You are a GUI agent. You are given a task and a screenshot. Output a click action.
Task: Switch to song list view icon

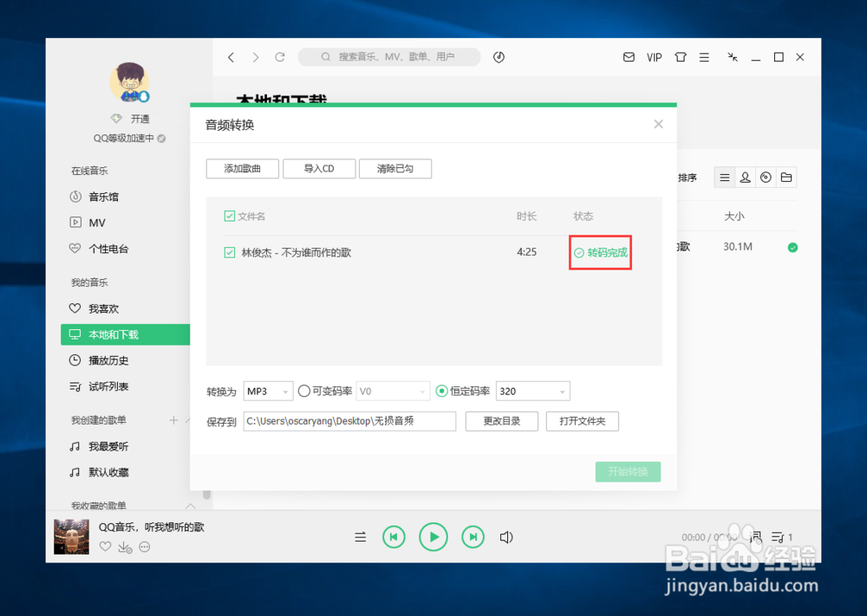click(x=724, y=178)
